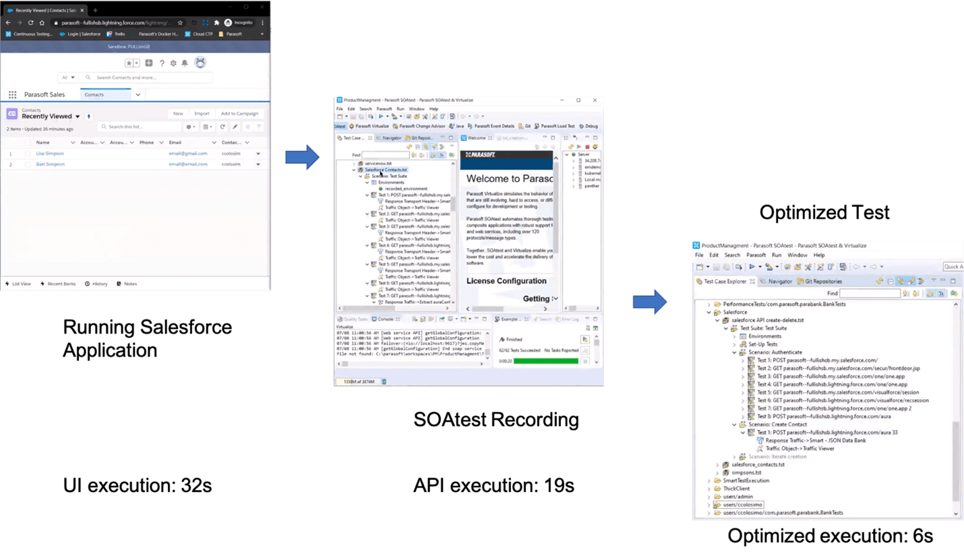This screenshot has height=560, width=964.
Task: Open the Git perspective in SOAtest Recording window
Action: point(524,126)
